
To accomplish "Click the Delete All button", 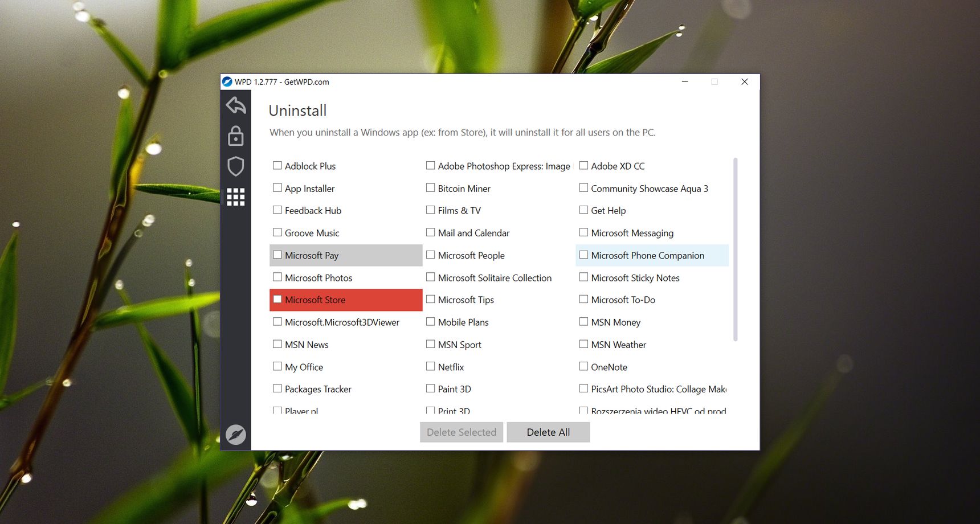I will [x=548, y=432].
